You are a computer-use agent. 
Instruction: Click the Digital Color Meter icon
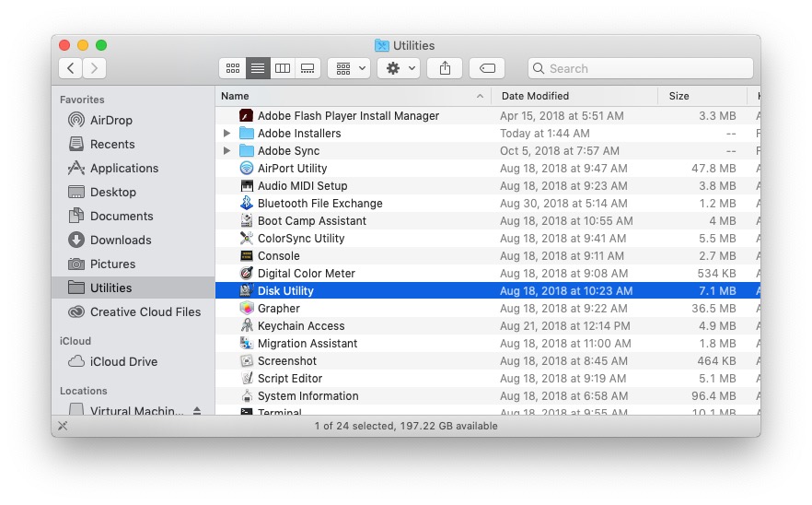click(247, 274)
